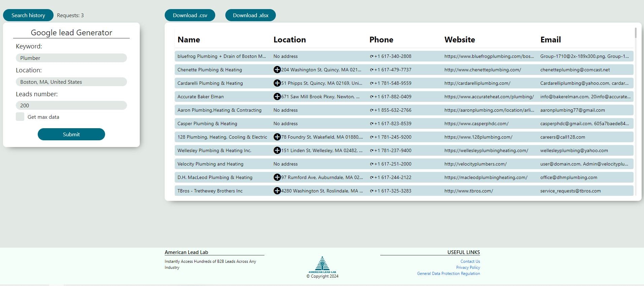Click website https://www.128plumbing.com/
Viewport: 644px width, 286px height.
click(478, 137)
